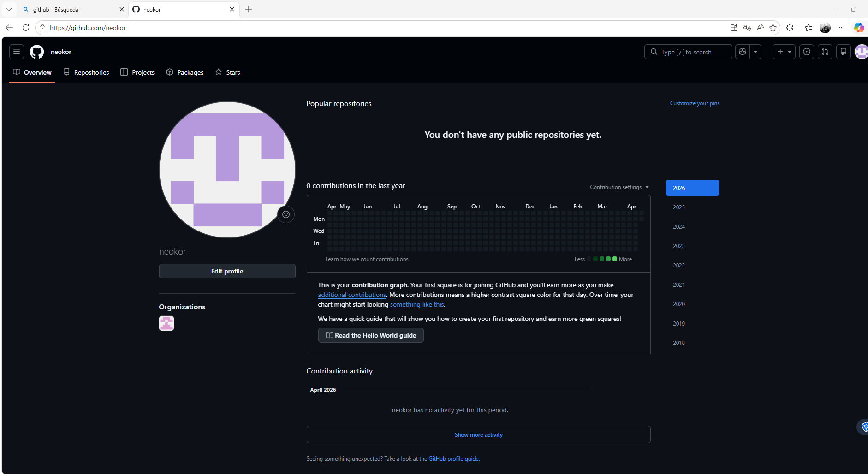868x474 pixels.
Task: Click the read aloud icon
Action: point(760,28)
